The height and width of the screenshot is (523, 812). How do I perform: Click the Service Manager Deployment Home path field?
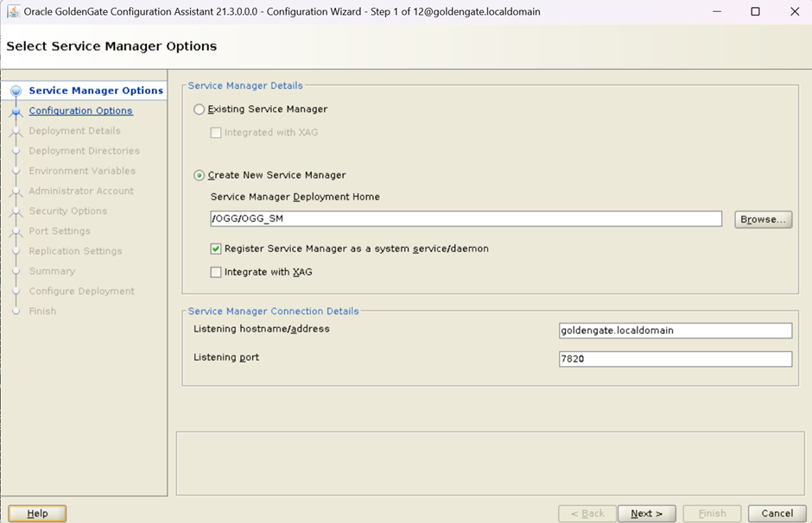(x=466, y=219)
